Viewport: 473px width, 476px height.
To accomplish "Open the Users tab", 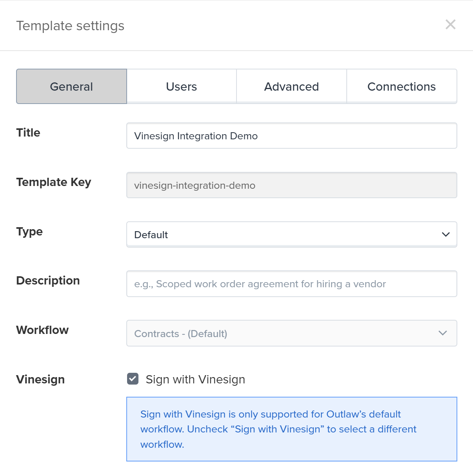I will [182, 86].
